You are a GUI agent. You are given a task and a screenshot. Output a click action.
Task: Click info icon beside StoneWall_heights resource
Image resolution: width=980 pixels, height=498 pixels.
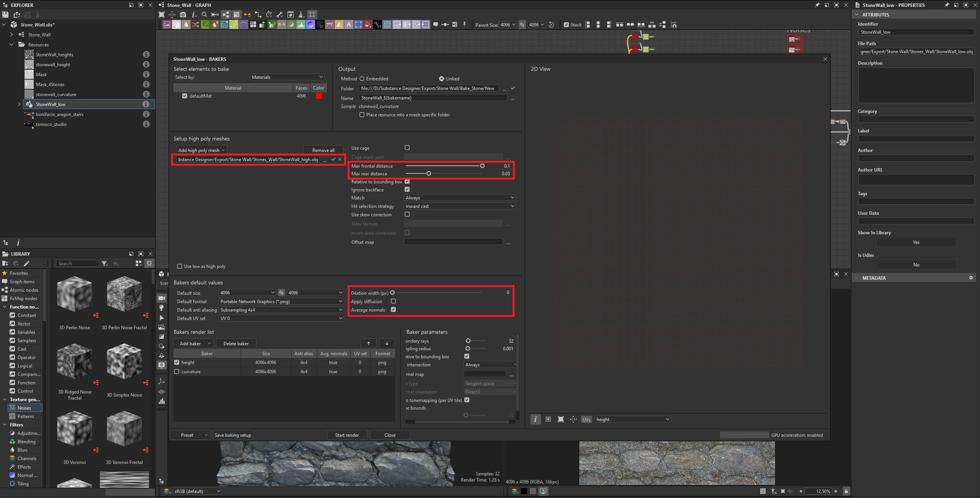(146, 54)
